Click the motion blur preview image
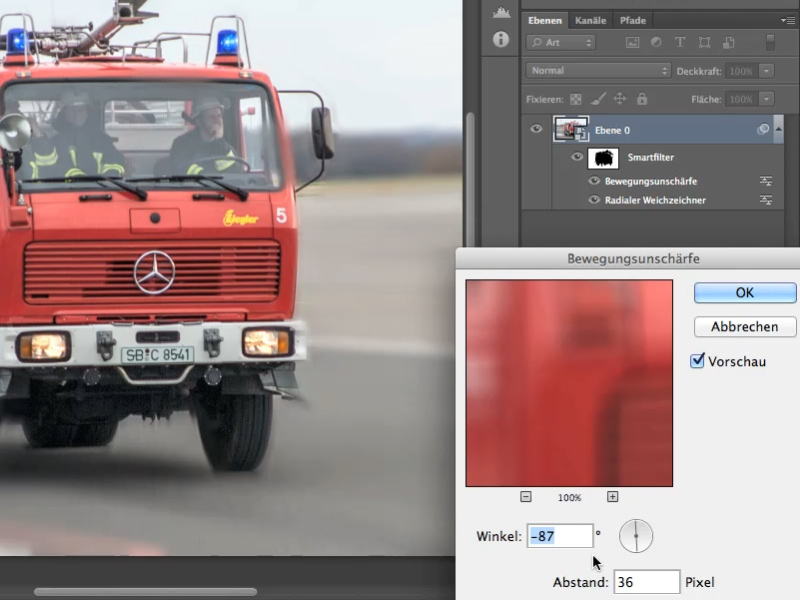This screenshot has width=800, height=600. (569, 383)
